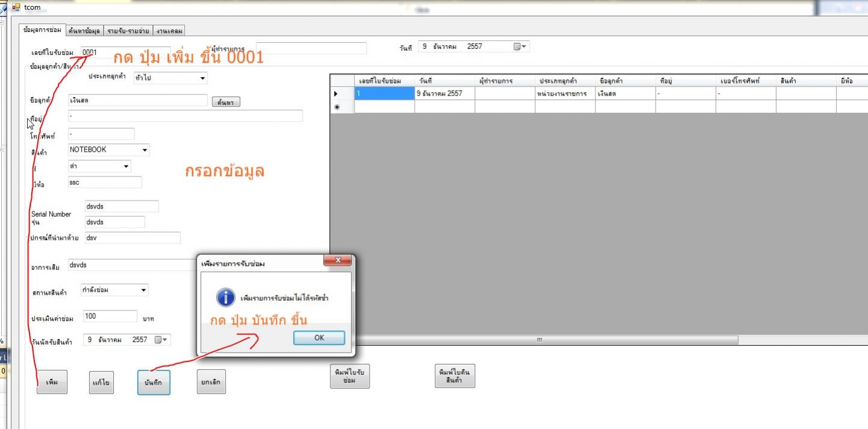This screenshot has width=868, height=429.
Task: Click the สินค้า grid column header
Action: (805, 81)
